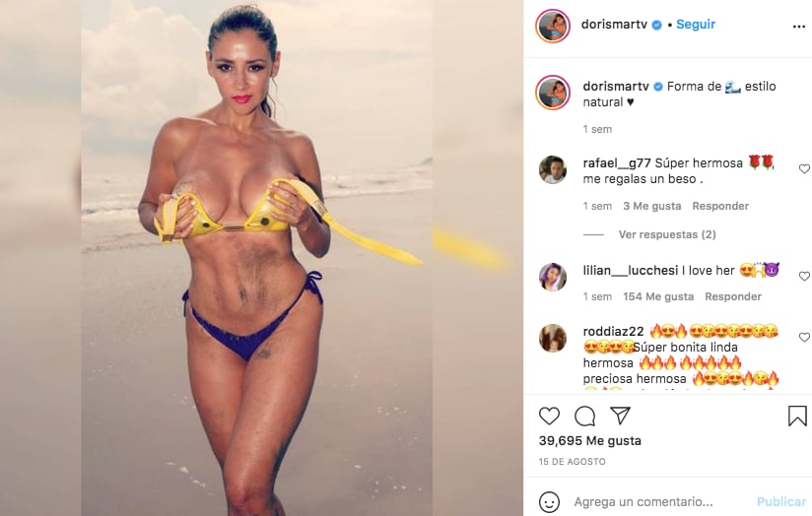Like lilian__lucchesi's comment heart

804,276
